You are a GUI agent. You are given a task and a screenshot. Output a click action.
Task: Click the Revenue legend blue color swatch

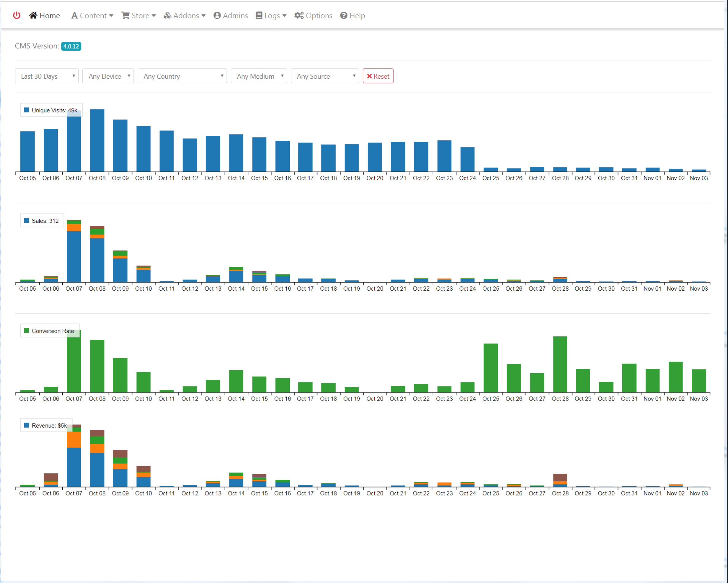point(27,425)
